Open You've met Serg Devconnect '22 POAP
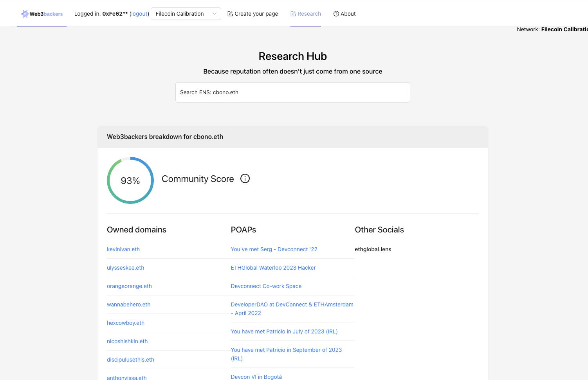Image resolution: width=588 pixels, height=380 pixels. click(274, 249)
